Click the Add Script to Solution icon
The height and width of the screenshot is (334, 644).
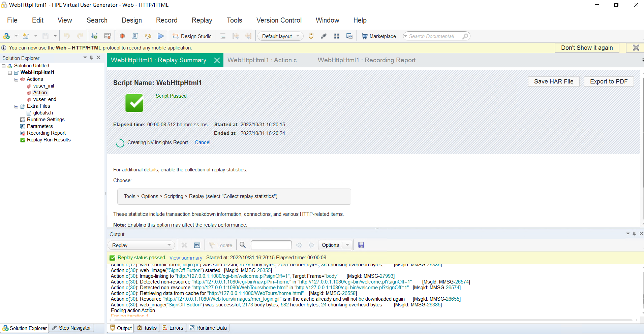click(6, 36)
